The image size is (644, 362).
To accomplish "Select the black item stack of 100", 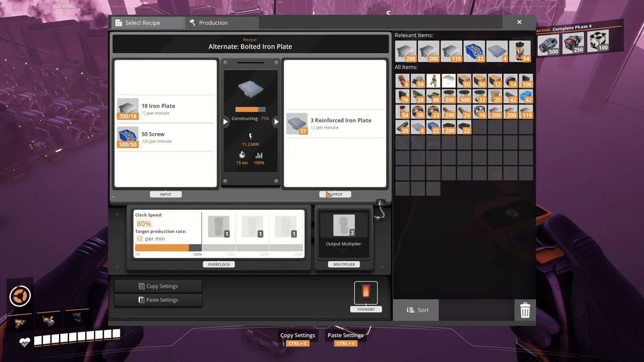I will click(526, 81).
